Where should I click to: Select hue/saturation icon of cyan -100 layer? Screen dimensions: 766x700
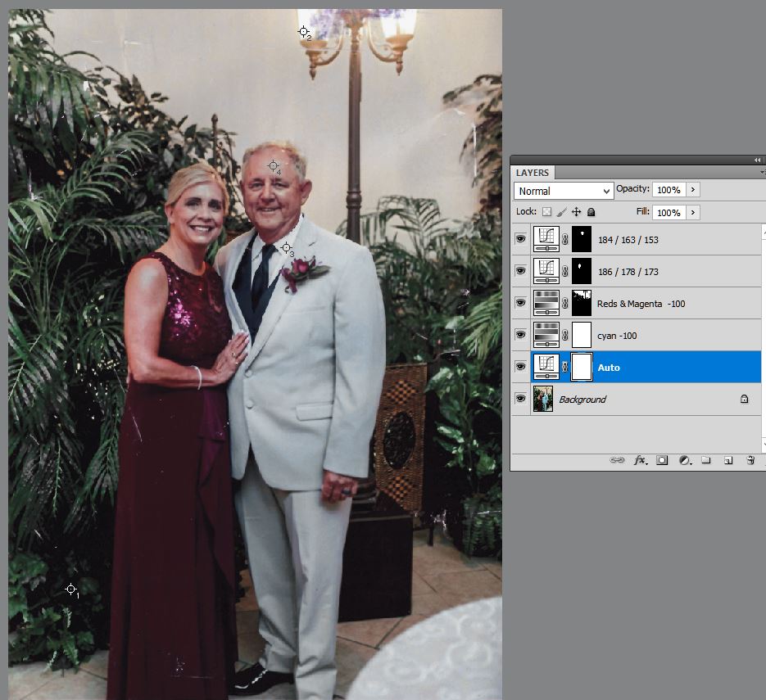click(x=546, y=335)
